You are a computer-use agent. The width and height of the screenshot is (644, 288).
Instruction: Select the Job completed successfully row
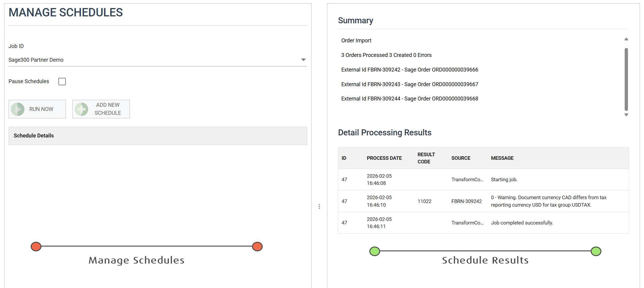pyautogui.click(x=483, y=223)
